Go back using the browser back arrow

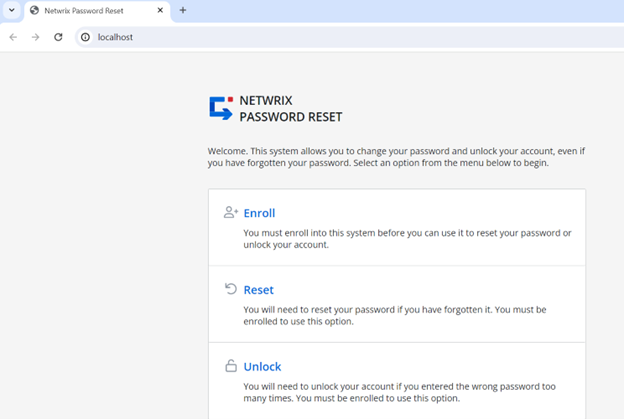[13, 37]
